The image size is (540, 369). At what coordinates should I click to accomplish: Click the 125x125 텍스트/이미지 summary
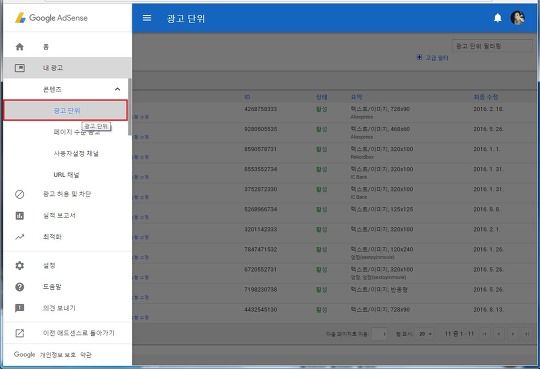coord(382,209)
